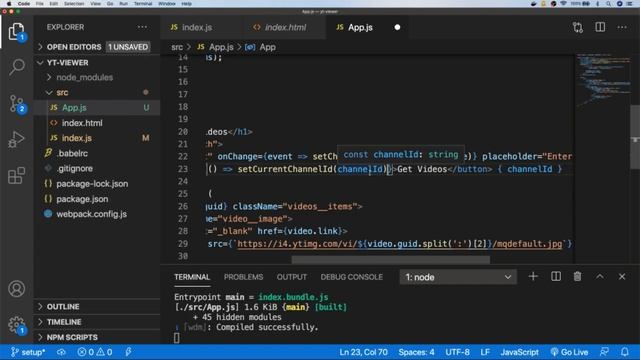Viewport: 640px width, 360px height.
Task: Click the src breadcrumb segment
Action: [177, 47]
